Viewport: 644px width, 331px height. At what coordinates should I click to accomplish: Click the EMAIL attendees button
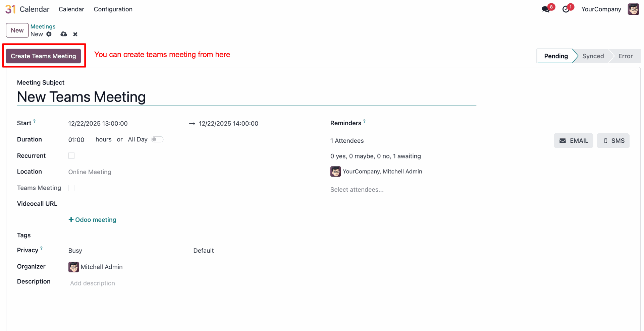(x=574, y=141)
